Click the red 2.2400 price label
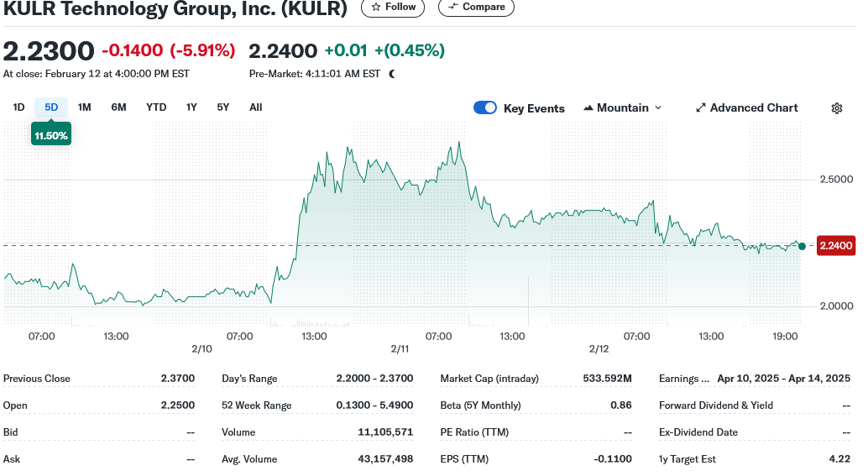This screenshot has width=868, height=476. pos(836,246)
